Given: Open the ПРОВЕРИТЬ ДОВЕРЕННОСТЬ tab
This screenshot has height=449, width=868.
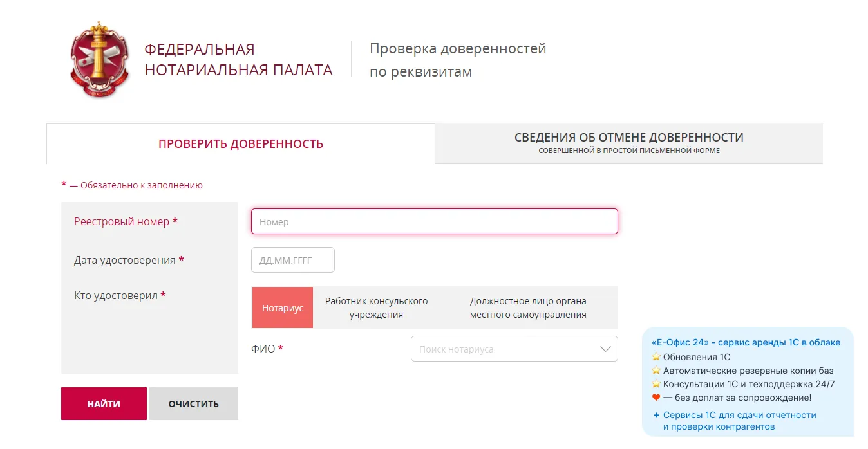Looking at the screenshot, I should [241, 144].
